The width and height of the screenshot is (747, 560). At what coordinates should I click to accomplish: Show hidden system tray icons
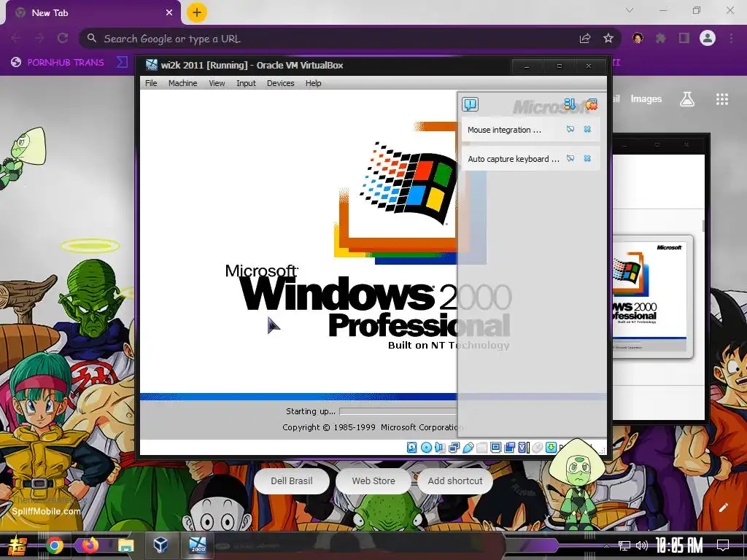pos(606,545)
